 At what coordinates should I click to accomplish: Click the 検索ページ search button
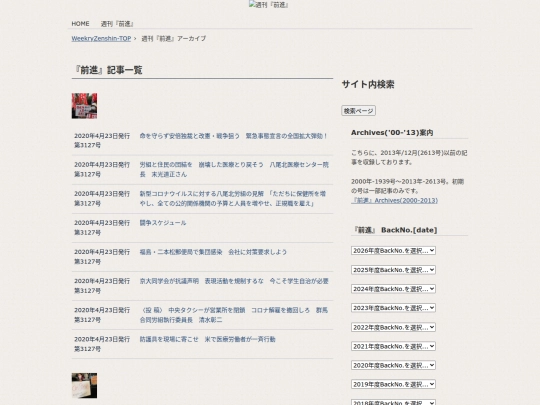pyautogui.click(x=358, y=111)
